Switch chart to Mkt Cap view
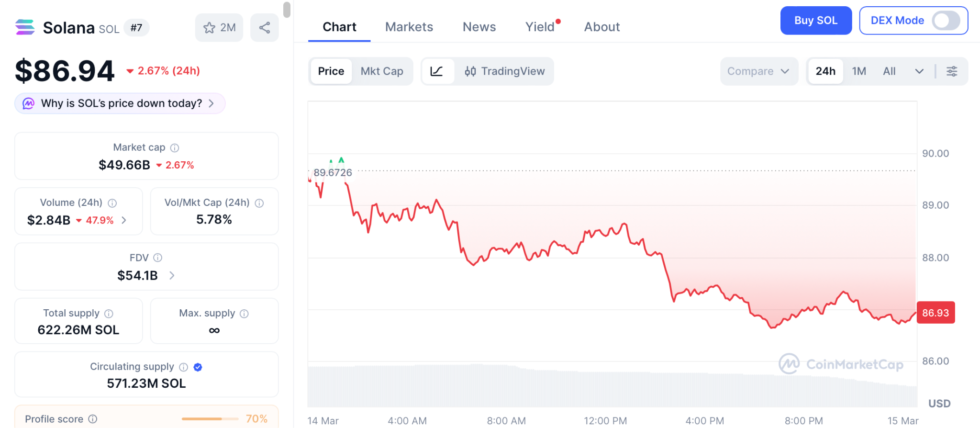Viewport: 980px width, 428px height. click(382, 71)
